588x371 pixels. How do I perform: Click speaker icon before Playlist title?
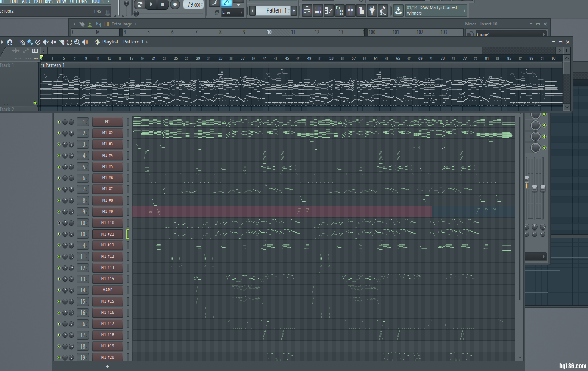97,42
